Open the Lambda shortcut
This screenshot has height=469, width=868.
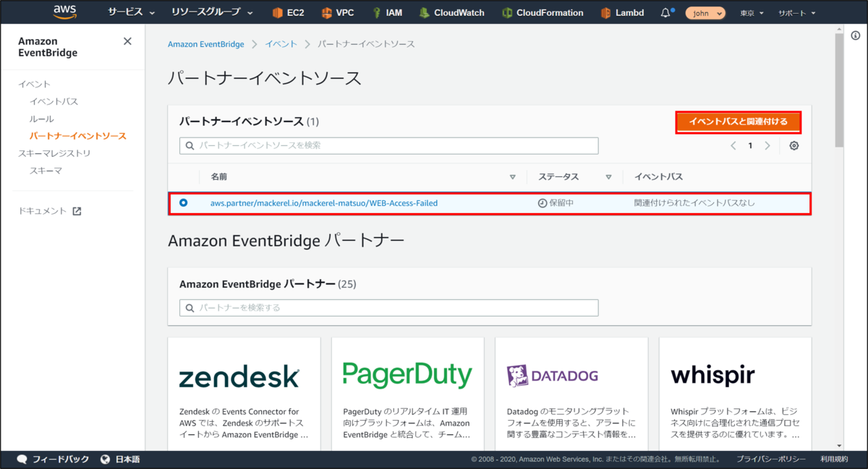[x=622, y=13]
